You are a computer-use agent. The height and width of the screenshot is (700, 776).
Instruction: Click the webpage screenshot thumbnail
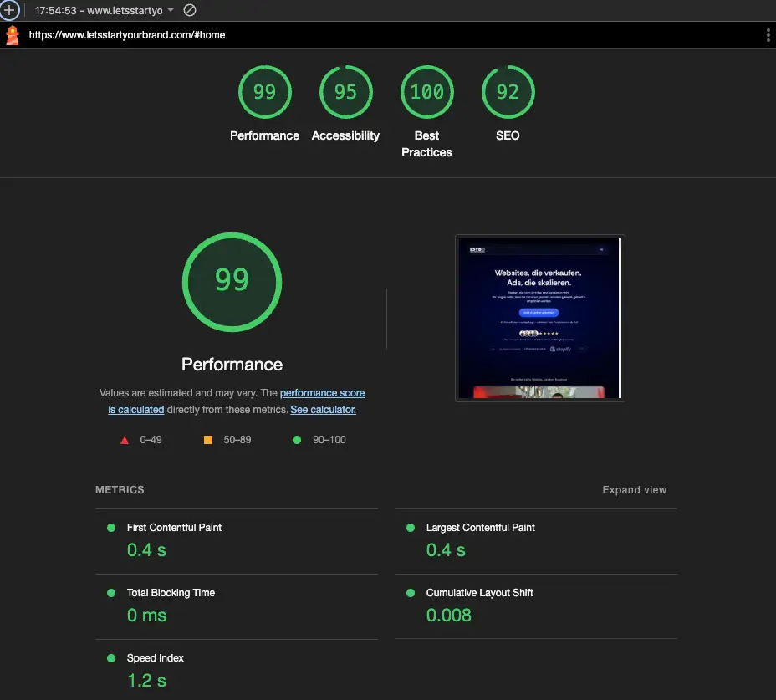[x=539, y=318]
